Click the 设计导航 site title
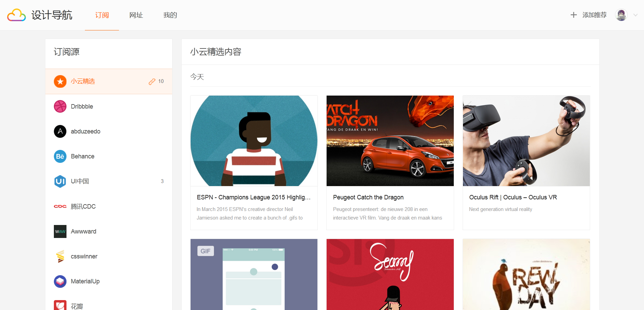Image resolution: width=644 pixels, height=310 pixels. 52,15
